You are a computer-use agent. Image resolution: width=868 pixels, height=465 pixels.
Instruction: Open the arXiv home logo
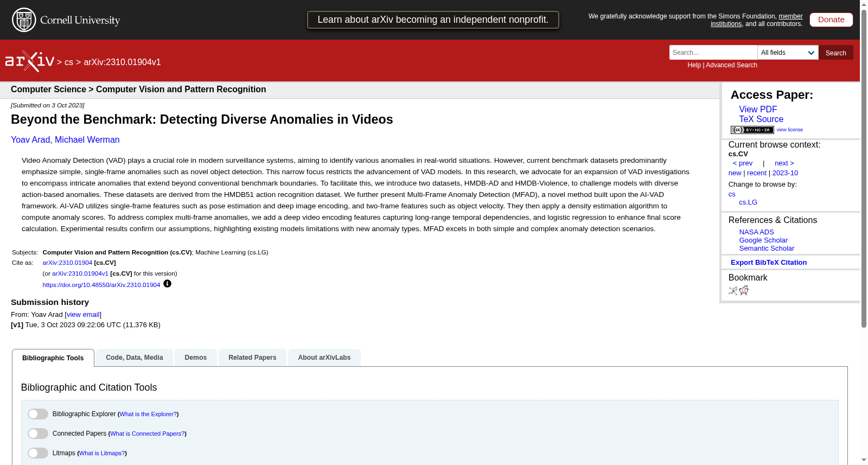pyautogui.click(x=30, y=61)
